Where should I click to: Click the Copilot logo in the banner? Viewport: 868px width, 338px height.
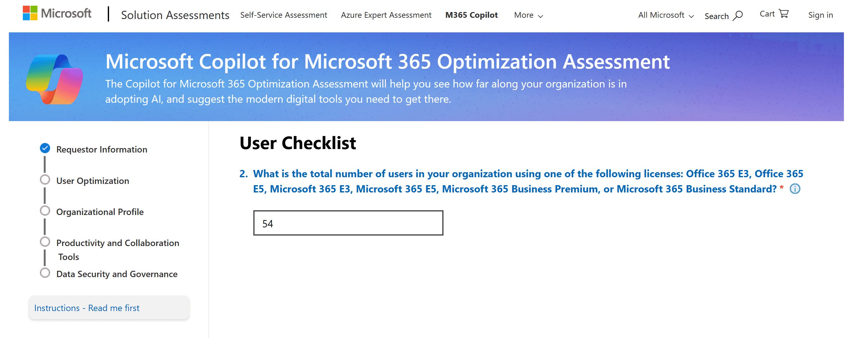click(x=55, y=79)
